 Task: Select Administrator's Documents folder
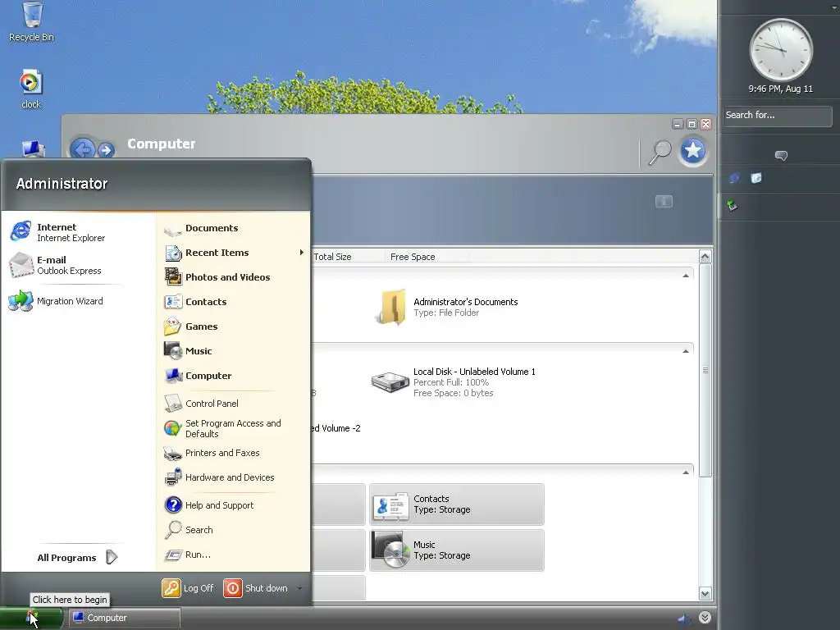[x=446, y=307]
